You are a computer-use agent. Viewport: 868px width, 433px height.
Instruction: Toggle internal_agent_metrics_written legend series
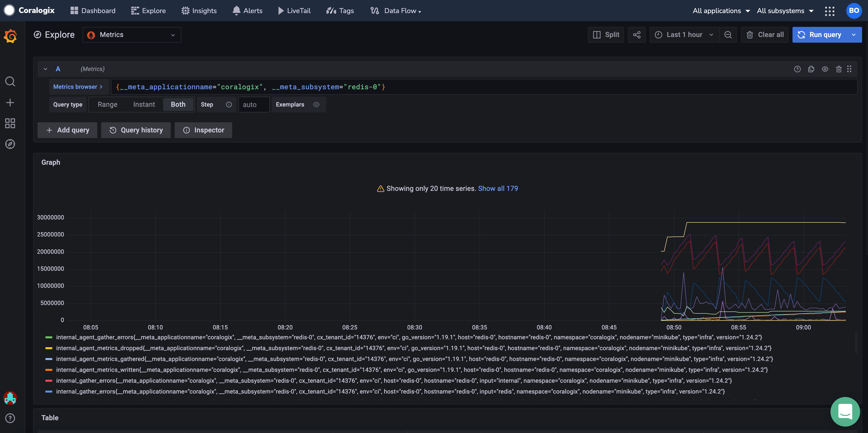(x=412, y=370)
